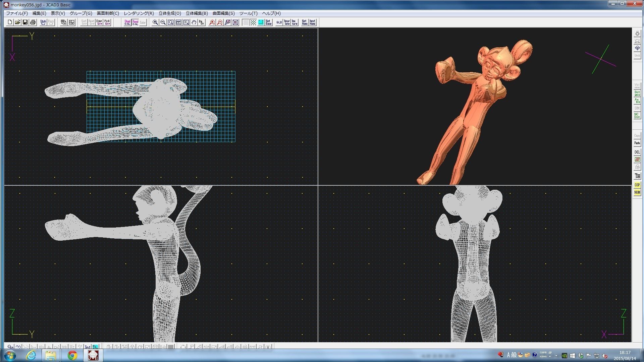Viewport: 644px width, 362px height.
Task: Click the Windows Start button
Action: click(x=9, y=355)
